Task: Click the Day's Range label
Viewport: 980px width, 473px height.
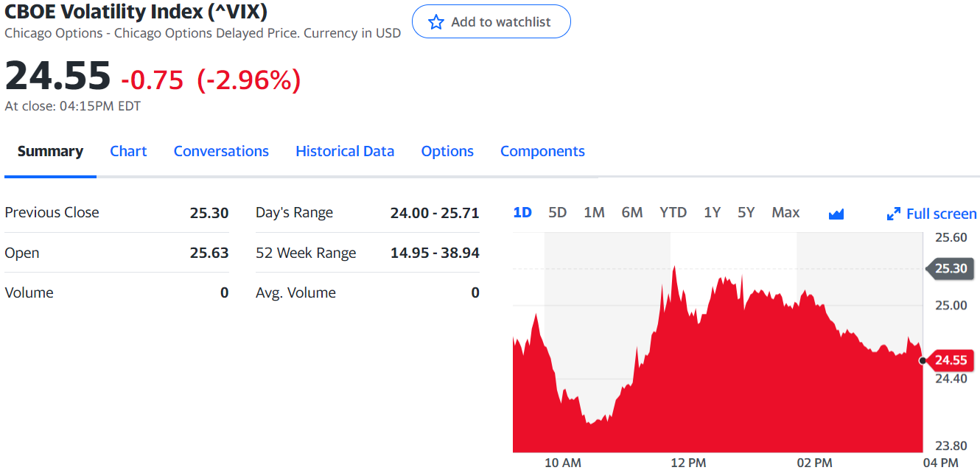Action: click(x=295, y=213)
